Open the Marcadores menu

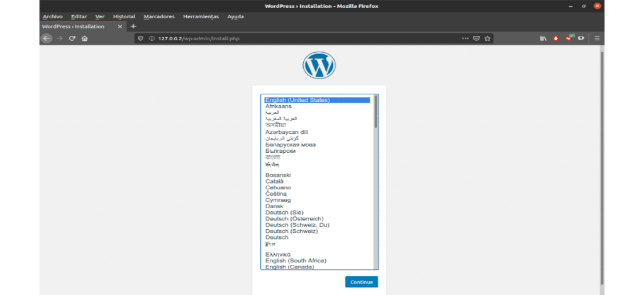tap(159, 16)
